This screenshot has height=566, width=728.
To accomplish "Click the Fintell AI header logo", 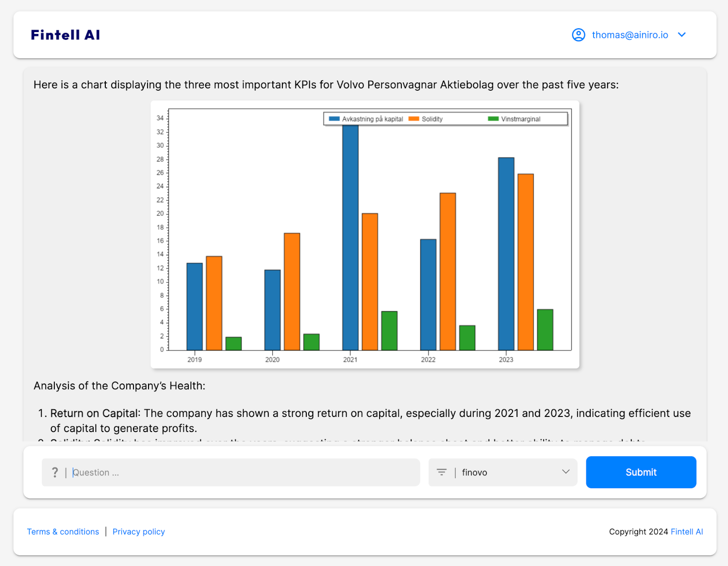I will (66, 35).
